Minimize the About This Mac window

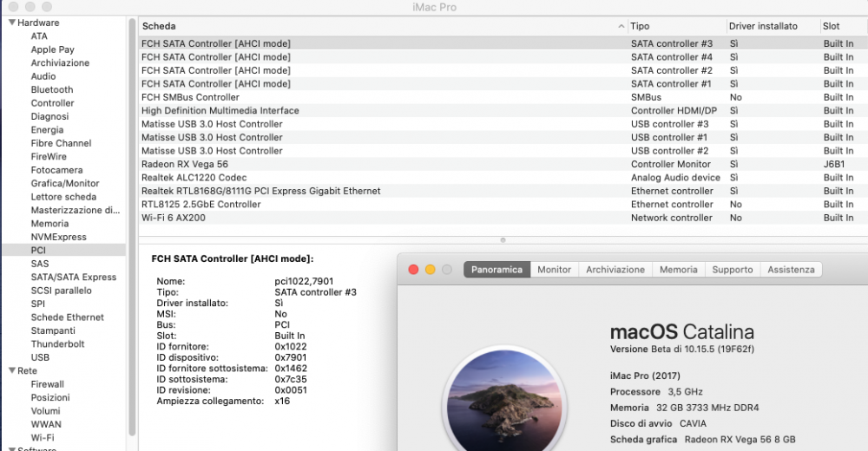coord(431,270)
